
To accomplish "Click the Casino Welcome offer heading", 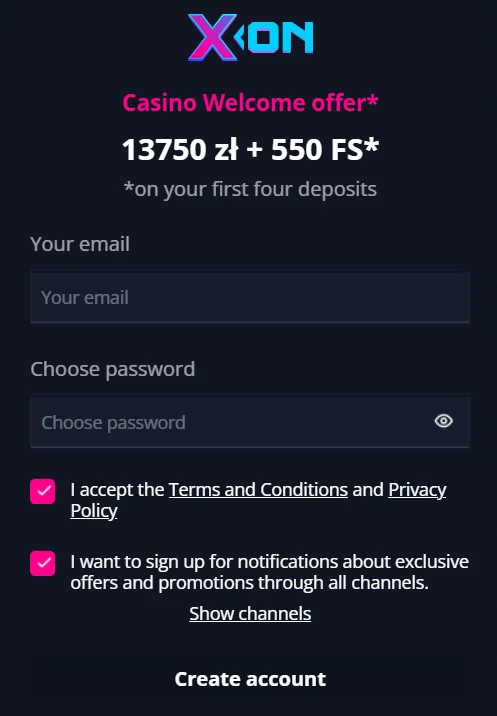I will coord(250,102).
